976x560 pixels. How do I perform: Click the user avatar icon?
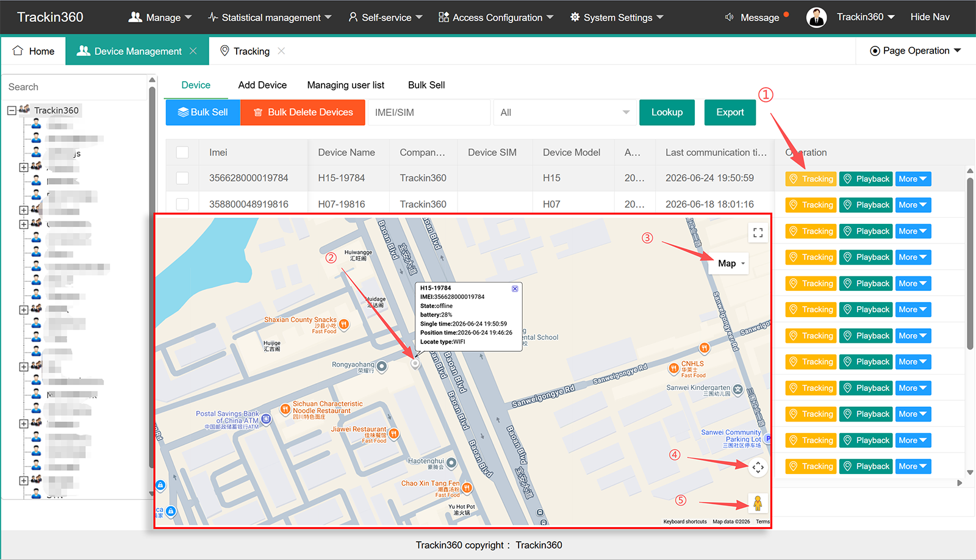pyautogui.click(x=816, y=17)
